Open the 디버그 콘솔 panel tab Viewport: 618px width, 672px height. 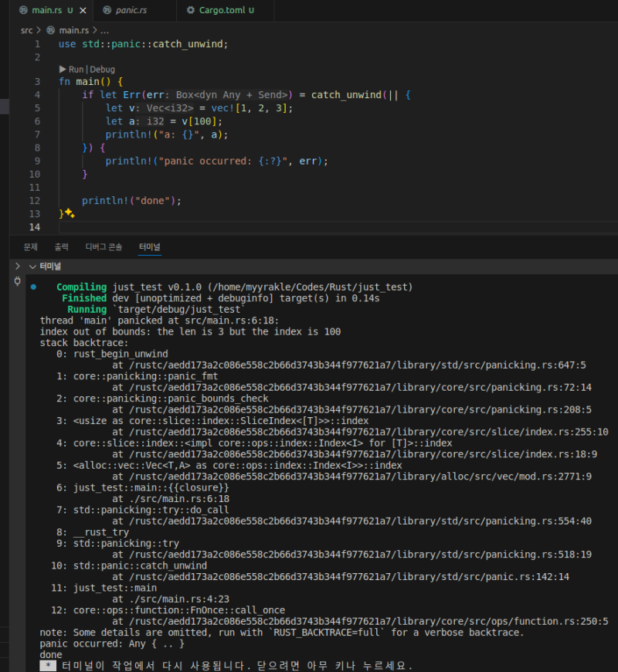coord(104,247)
